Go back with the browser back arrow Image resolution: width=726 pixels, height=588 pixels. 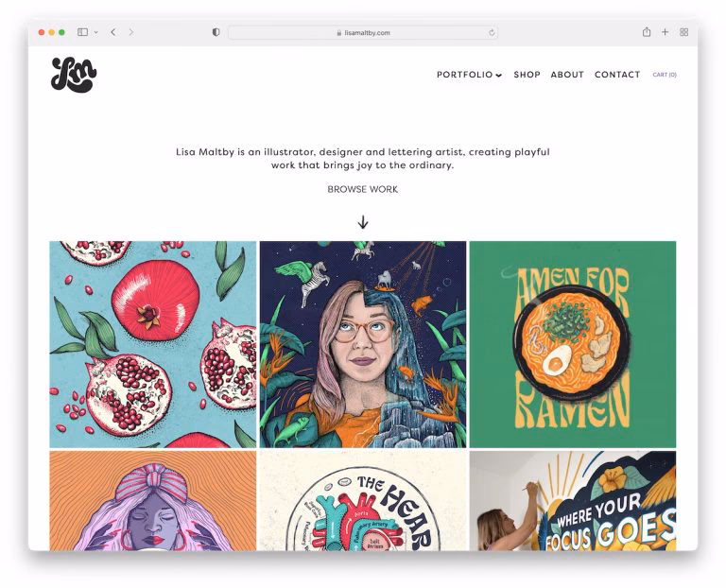(x=113, y=32)
